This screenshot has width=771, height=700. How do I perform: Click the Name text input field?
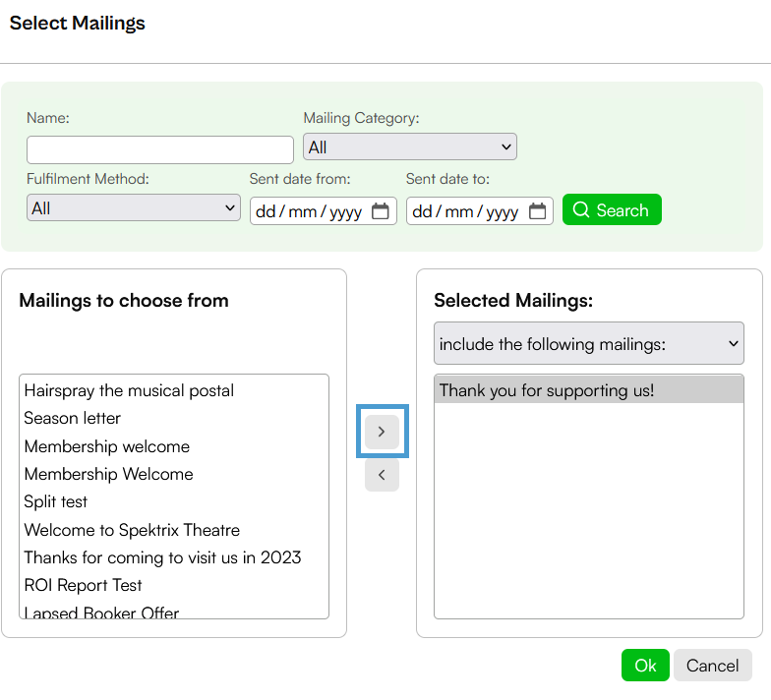(159, 149)
